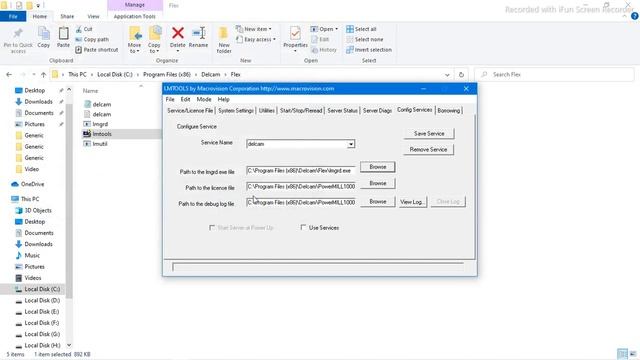Click Select all in ribbon
The height and width of the screenshot is (360, 640).
[x=361, y=29]
